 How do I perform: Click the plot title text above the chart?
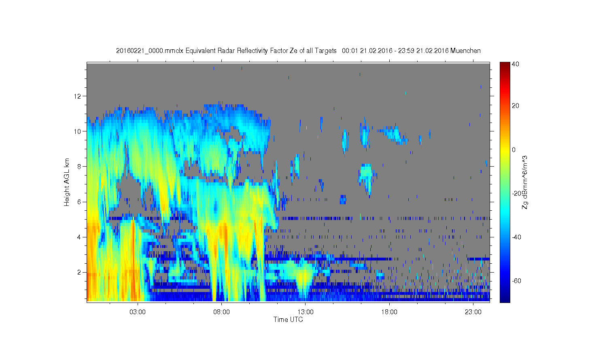(x=298, y=51)
